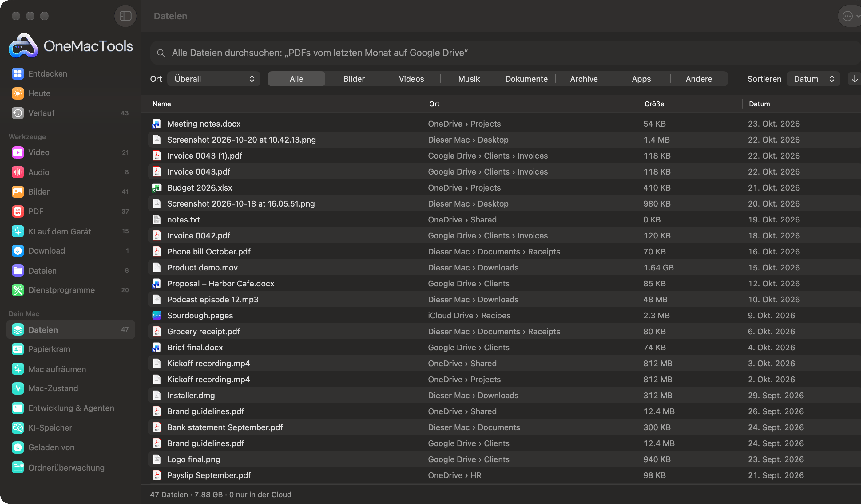861x504 pixels.
Task: Click the Word icon of Meeting notes.docx
Action: point(157,124)
